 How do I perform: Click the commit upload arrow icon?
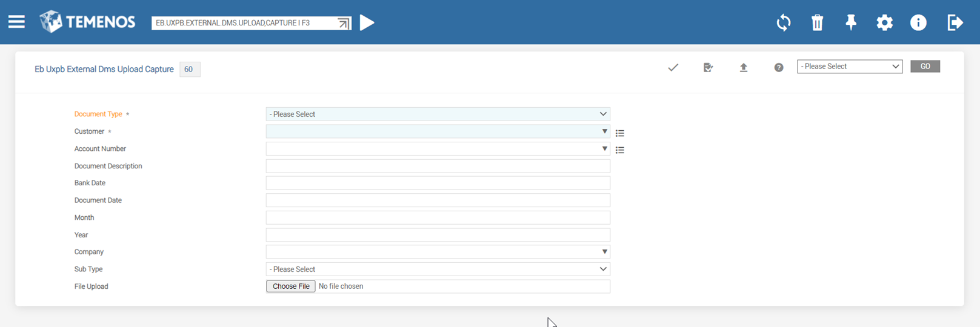click(743, 67)
